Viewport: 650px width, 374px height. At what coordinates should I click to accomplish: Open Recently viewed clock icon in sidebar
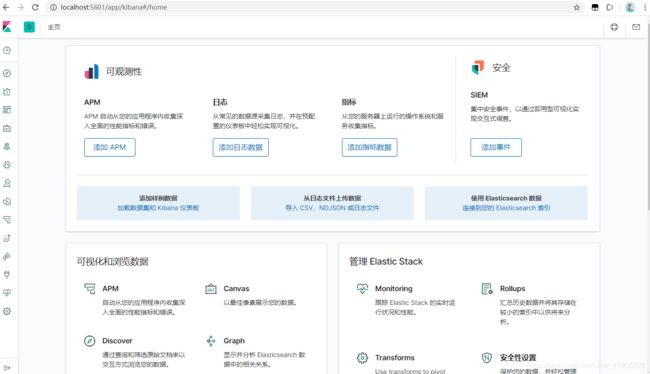[7, 51]
